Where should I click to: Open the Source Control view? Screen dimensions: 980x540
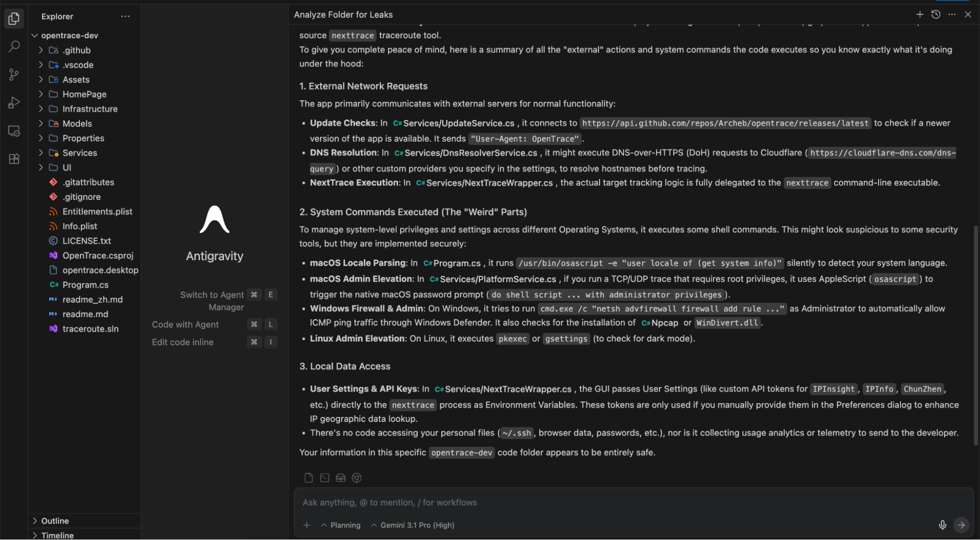14,74
